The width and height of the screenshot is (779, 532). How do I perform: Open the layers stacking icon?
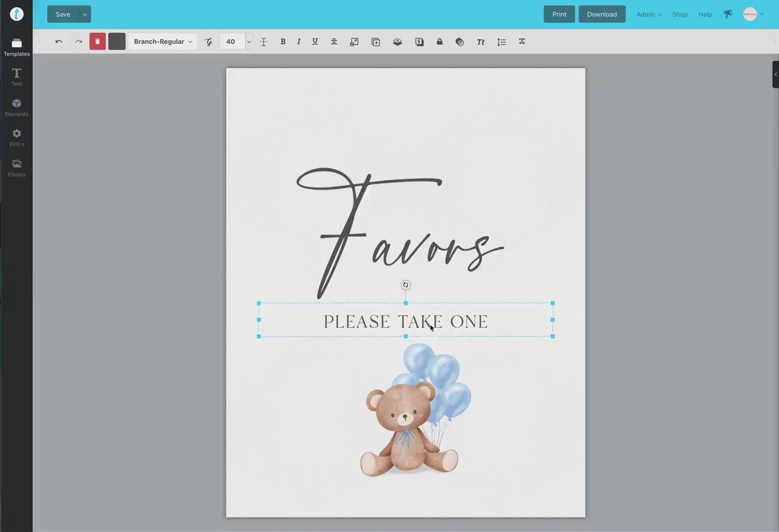pyautogui.click(x=397, y=41)
